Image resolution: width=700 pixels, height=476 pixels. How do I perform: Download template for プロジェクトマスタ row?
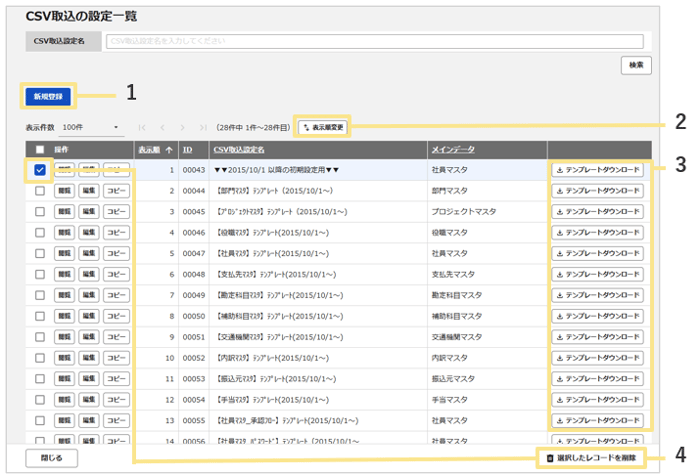pyautogui.click(x=597, y=212)
